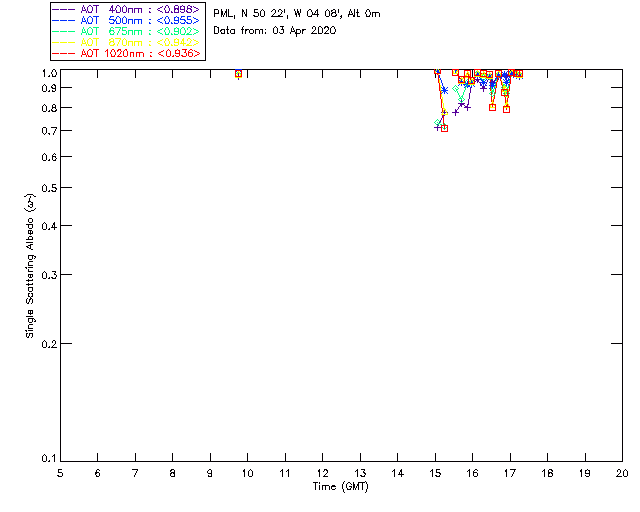Screen dimensions: 640x512
Task: Click the isolated data marker before hour 10
Action: 238,74
